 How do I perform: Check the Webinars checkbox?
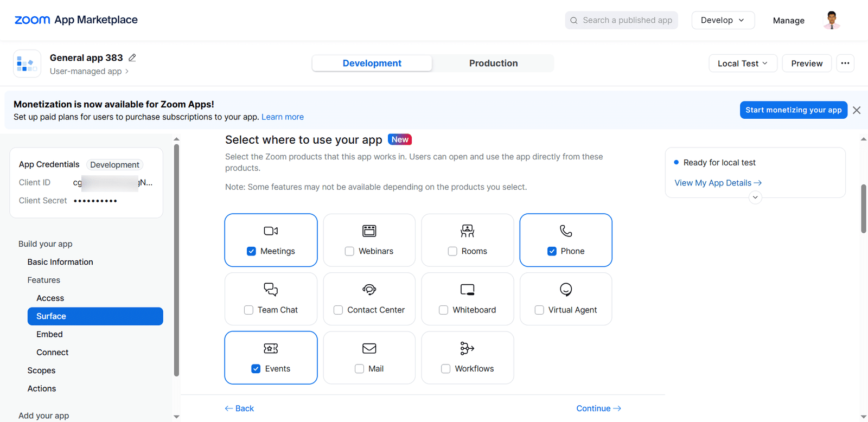(349, 251)
